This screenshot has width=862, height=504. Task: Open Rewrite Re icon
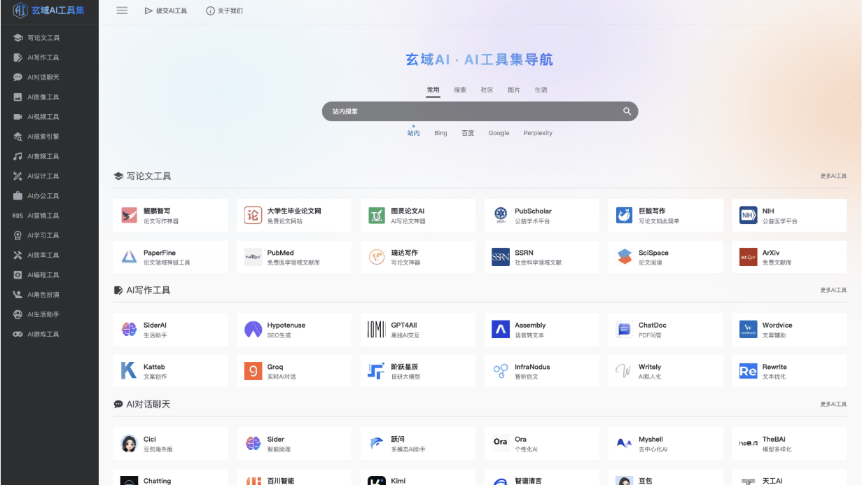pos(748,371)
